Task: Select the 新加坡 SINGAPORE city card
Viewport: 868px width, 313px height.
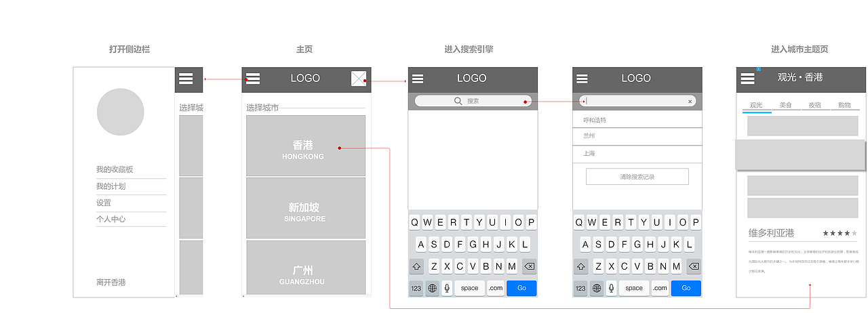Action: (x=306, y=208)
